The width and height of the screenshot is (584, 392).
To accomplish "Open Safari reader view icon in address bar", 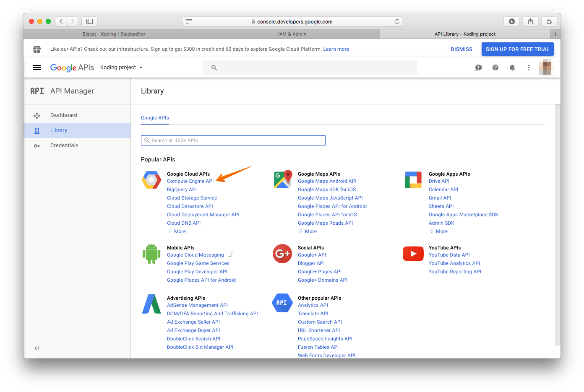I will tap(189, 21).
